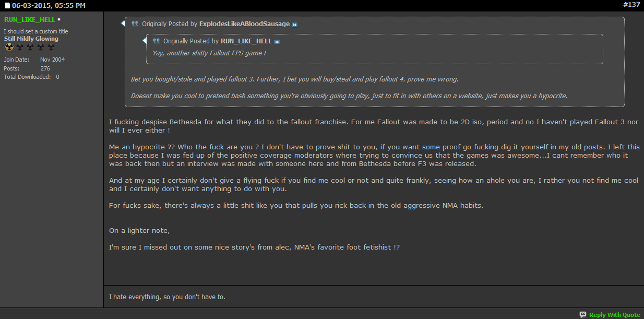Click the view-post arrow in the nested RUN_LIKE_HELL quote
The image size is (644, 319).
pyautogui.click(x=277, y=42)
